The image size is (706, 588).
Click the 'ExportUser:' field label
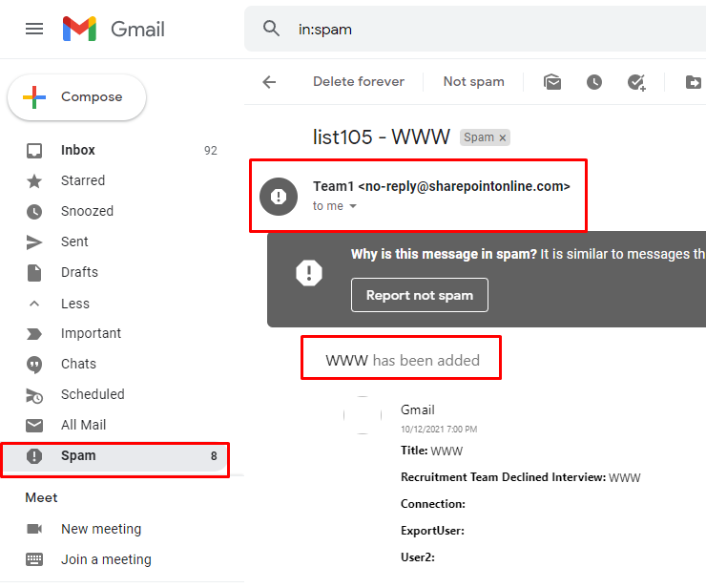[432, 531]
